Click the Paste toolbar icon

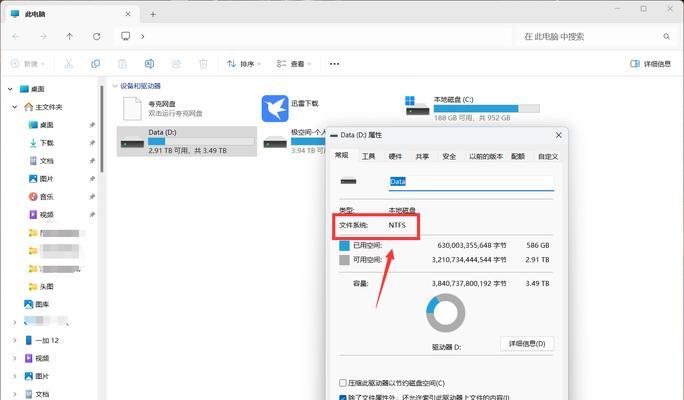click(123, 64)
